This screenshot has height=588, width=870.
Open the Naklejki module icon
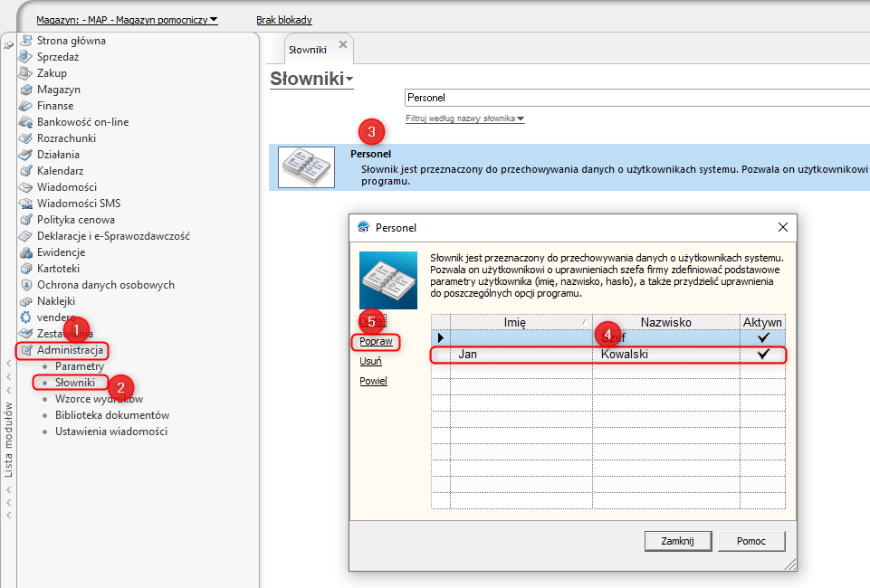(x=26, y=301)
